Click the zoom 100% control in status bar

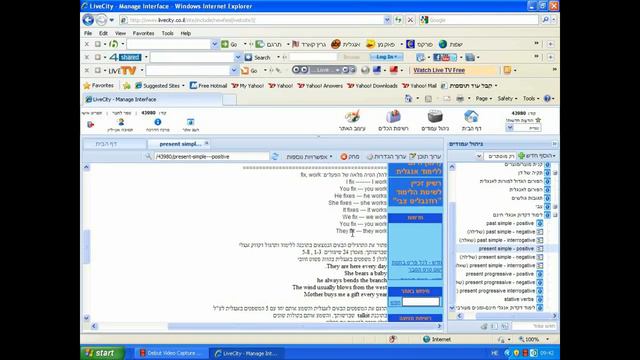[534, 339]
